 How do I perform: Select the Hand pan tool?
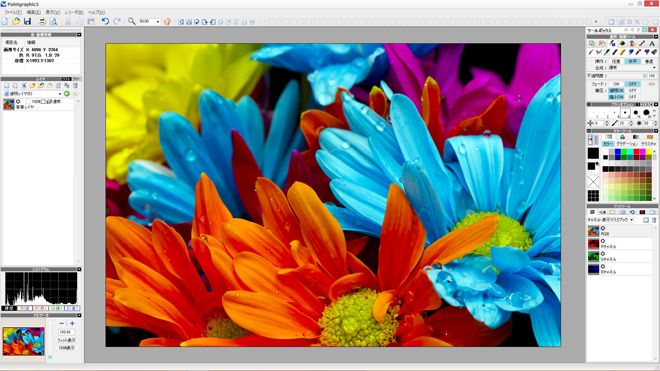click(x=167, y=21)
